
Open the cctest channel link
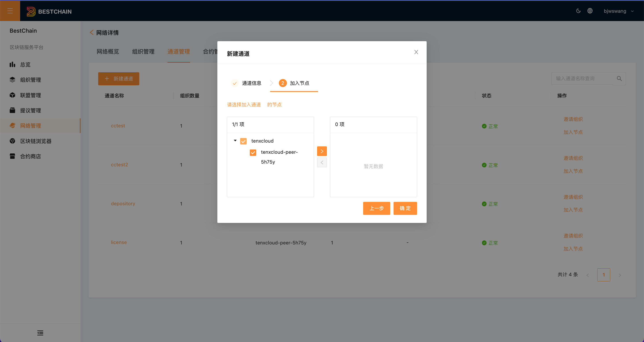[x=118, y=126]
